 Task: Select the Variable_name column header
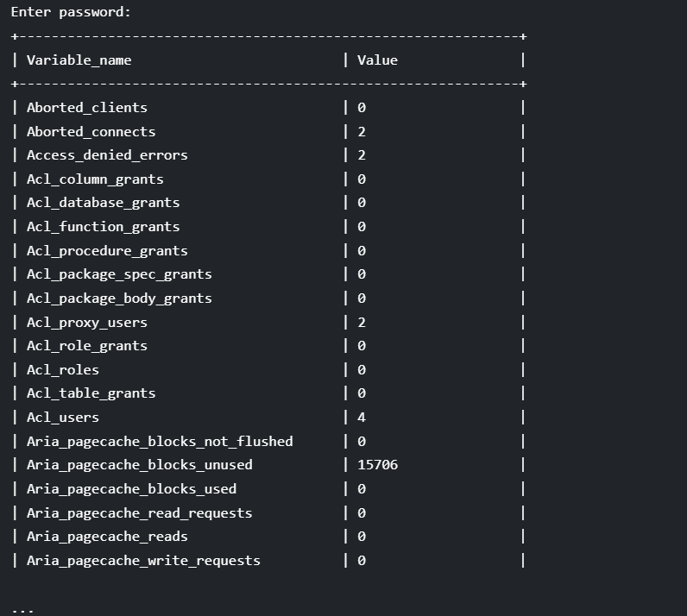[79, 60]
